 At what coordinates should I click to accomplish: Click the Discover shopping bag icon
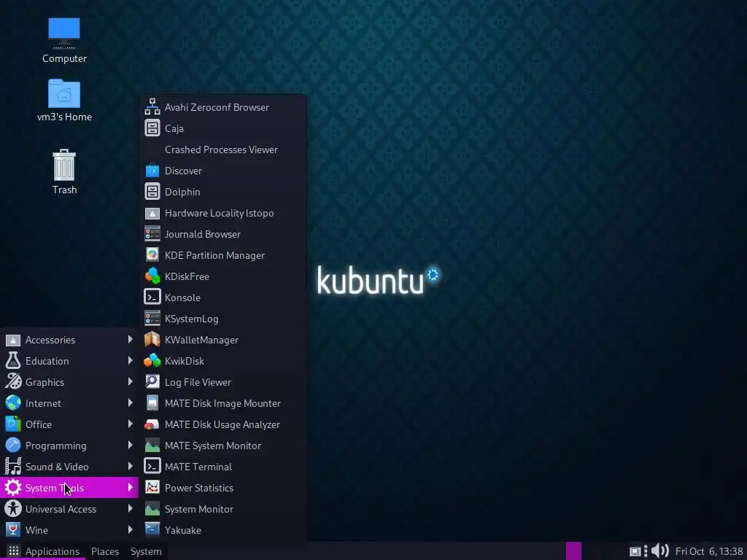[152, 171]
